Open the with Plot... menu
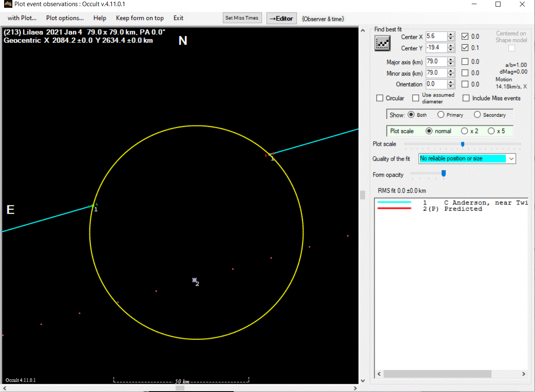Screen dimensions: 535x392 click(22, 18)
